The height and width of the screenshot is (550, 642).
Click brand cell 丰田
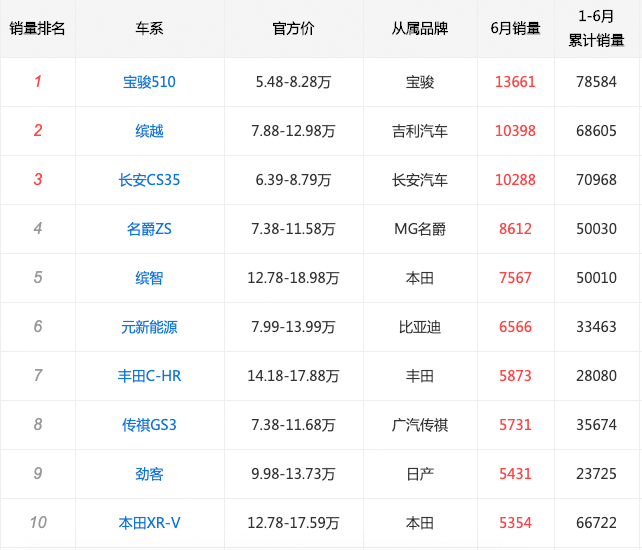tap(420, 376)
